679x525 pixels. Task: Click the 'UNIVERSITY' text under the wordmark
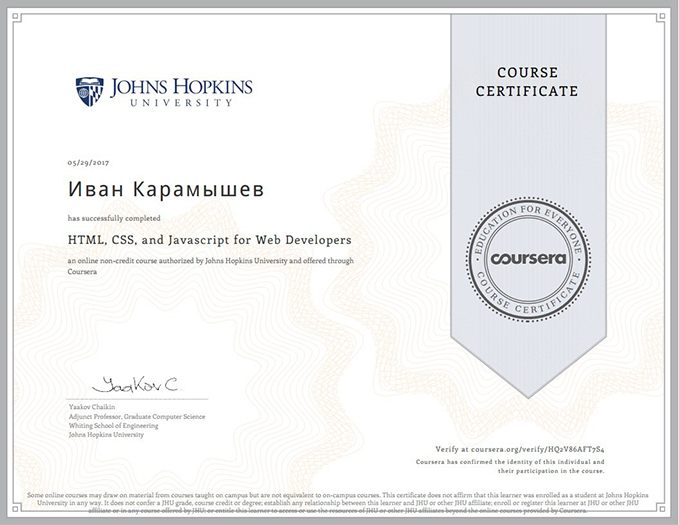point(181,103)
